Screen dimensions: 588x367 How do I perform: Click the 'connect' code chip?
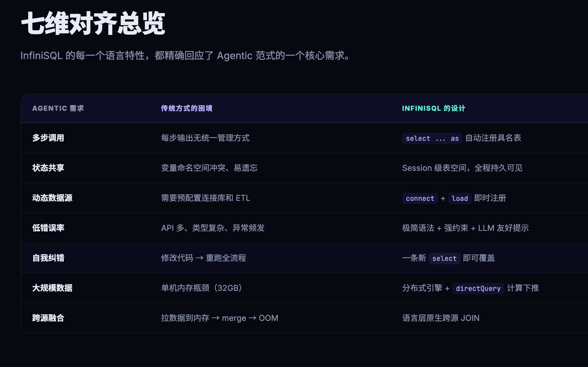coord(420,198)
